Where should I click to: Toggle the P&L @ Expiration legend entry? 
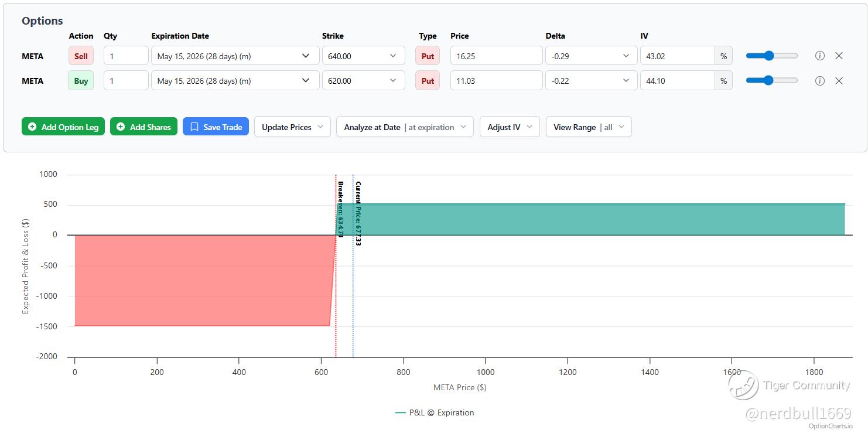(435, 412)
